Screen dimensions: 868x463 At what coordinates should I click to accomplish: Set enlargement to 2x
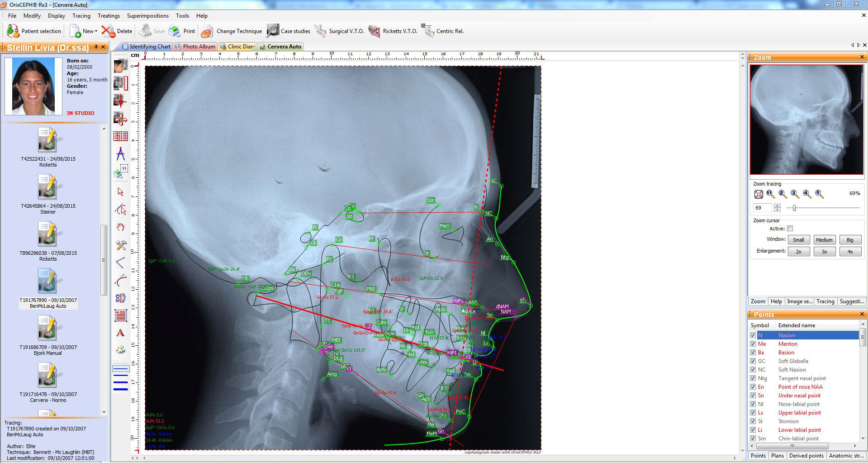[x=798, y=252]
